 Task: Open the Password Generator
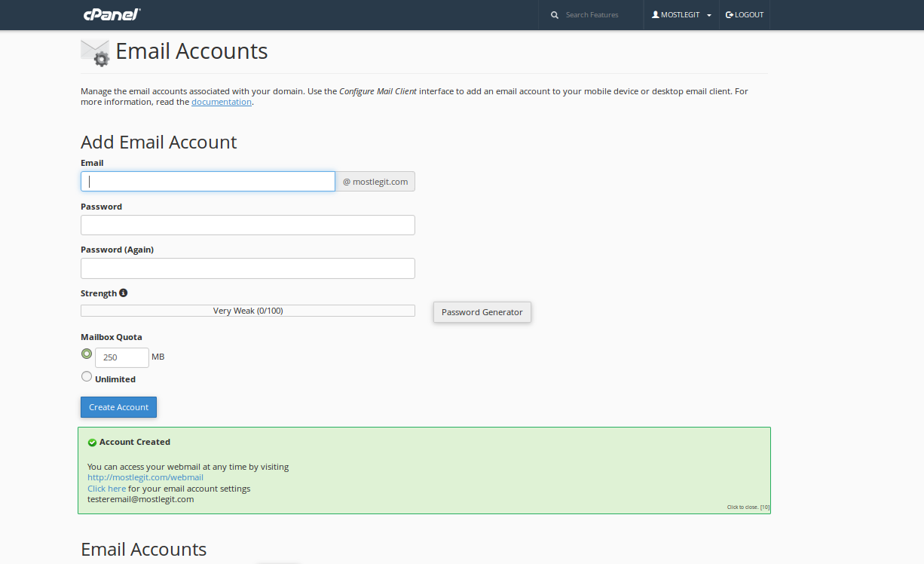482,312
